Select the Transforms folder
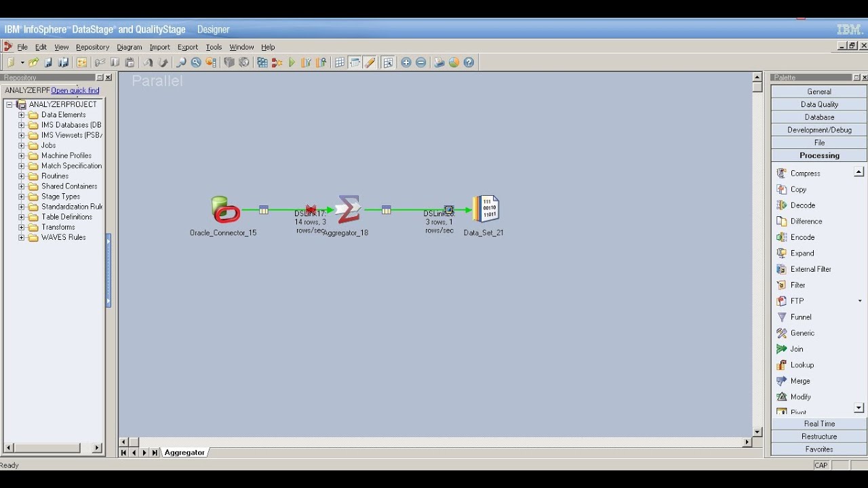Screen dimensions: 868x488 click(x=58, y=227)
